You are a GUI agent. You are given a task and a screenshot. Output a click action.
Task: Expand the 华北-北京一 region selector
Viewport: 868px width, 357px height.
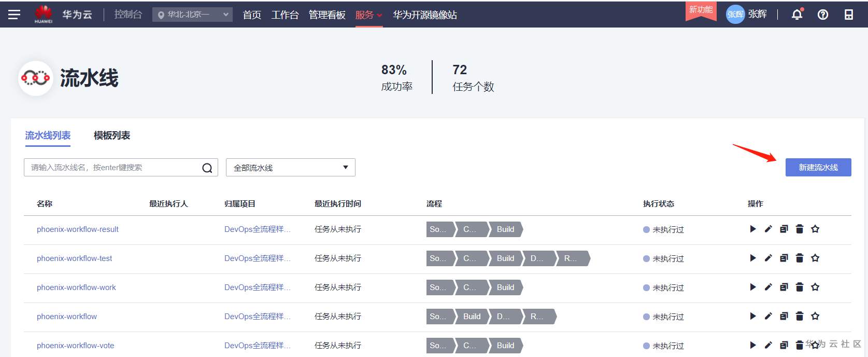pyautogui.click(x=192, y=15)
